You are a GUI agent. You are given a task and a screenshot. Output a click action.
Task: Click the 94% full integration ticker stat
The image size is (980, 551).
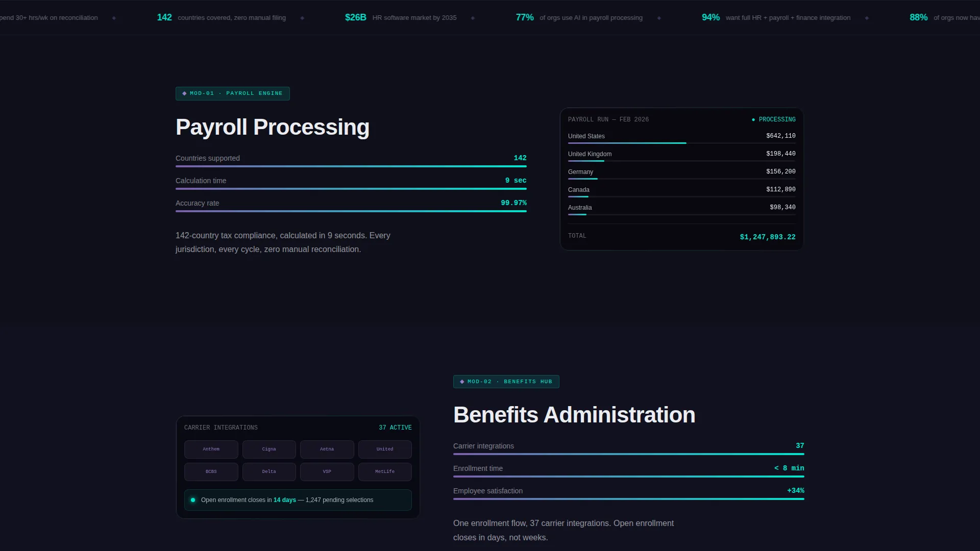click(x=776, y=17)
